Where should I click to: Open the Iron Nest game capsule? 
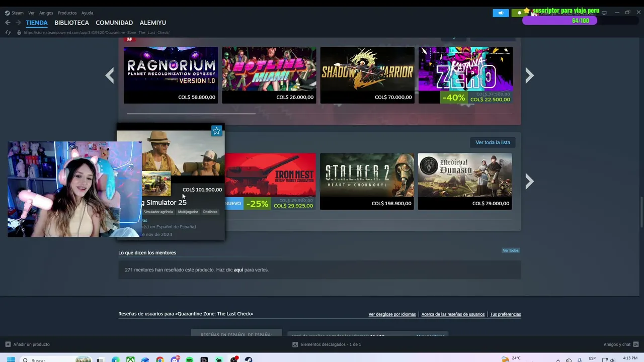click(x=270, y=182)
